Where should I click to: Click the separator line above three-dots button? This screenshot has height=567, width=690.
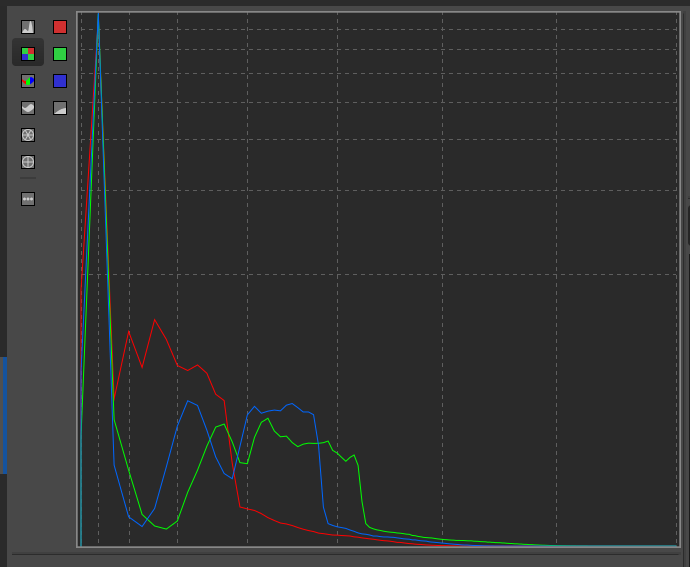coord(28,179)
